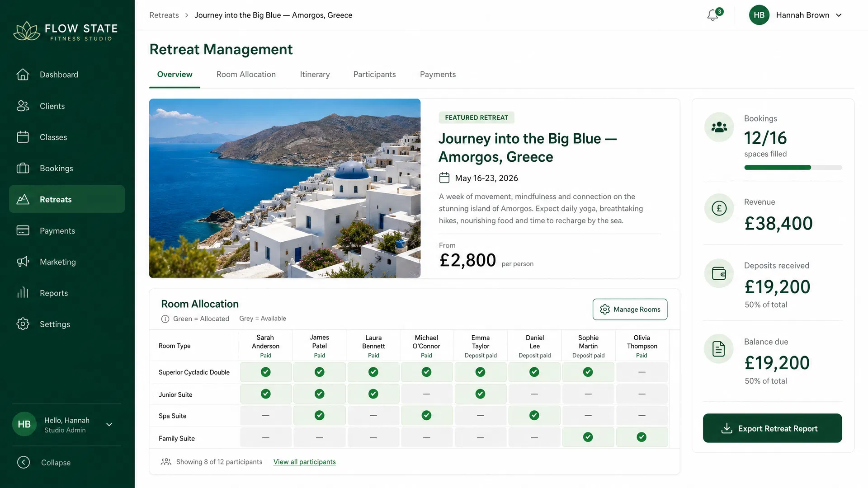Open Bookings suitcase icon in sidebar
Viewport: 868px width, 488px height.
pyautogui.click(x=23, y=168)
